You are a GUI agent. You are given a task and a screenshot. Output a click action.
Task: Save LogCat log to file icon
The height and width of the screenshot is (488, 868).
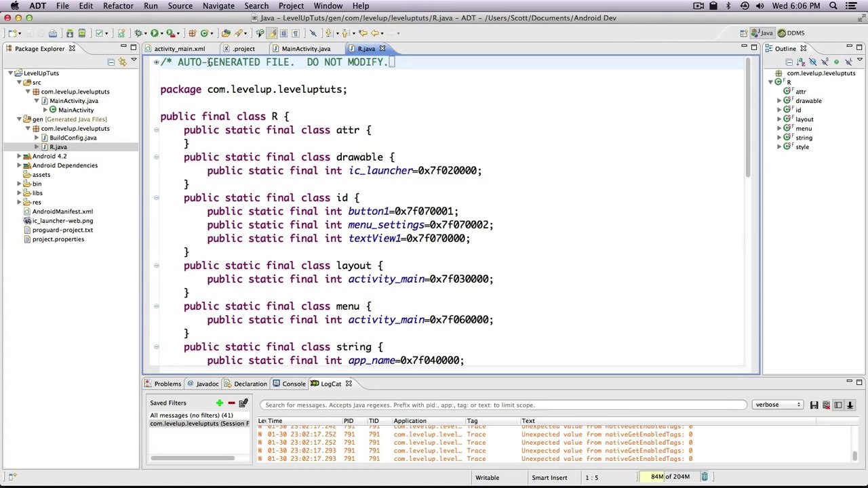click(814, 405)
